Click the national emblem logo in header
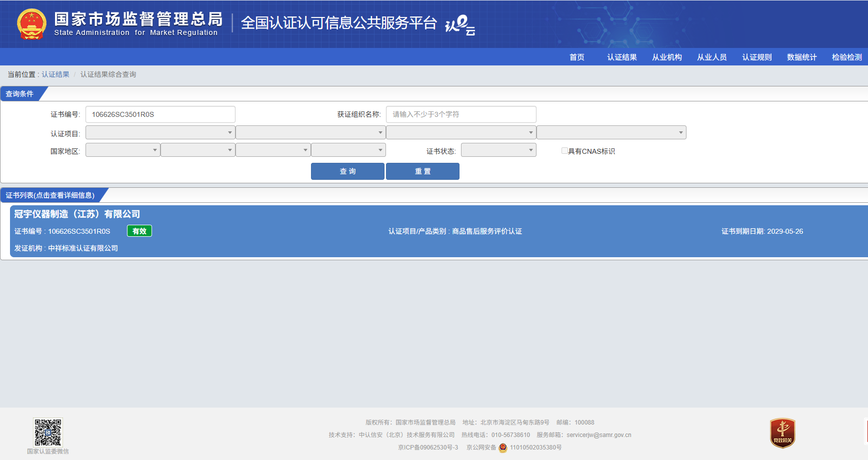 click(x=31, y=24)
